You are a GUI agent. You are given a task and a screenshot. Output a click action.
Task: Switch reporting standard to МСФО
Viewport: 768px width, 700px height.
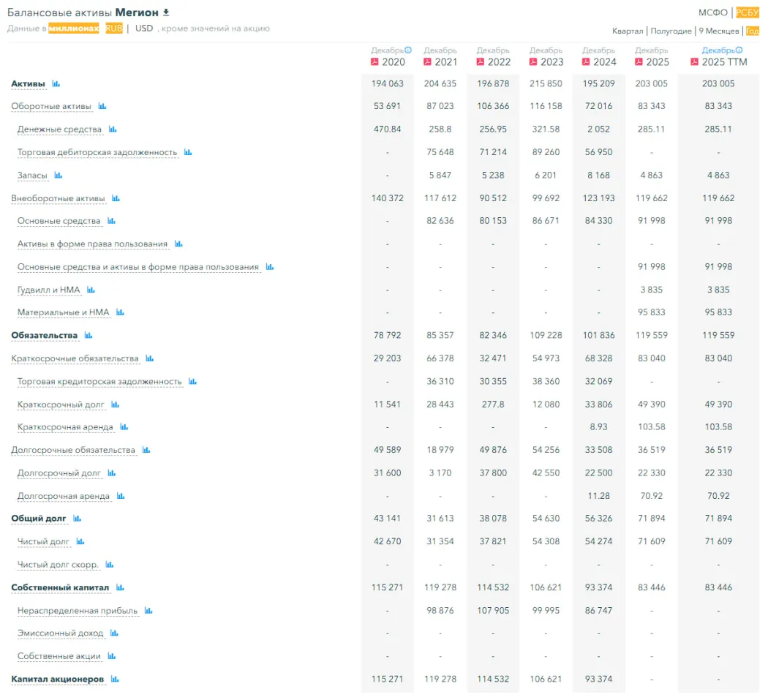point(713,12)
